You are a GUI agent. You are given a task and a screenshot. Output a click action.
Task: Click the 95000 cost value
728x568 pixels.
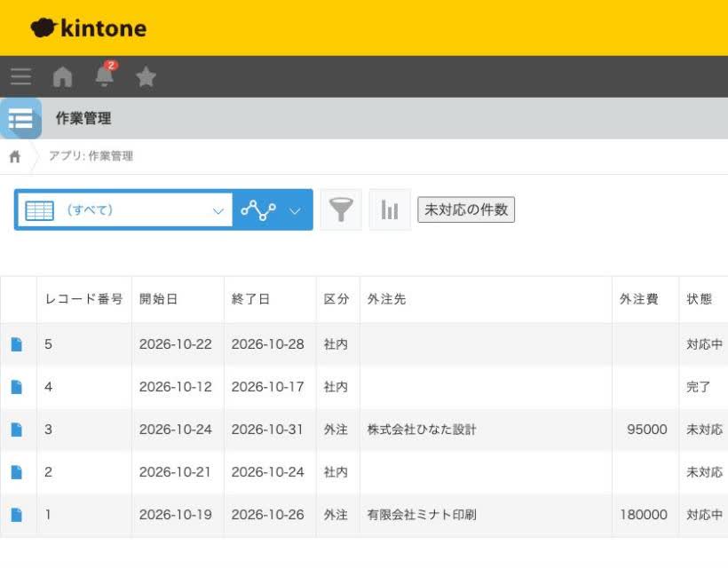pos(647,430)
